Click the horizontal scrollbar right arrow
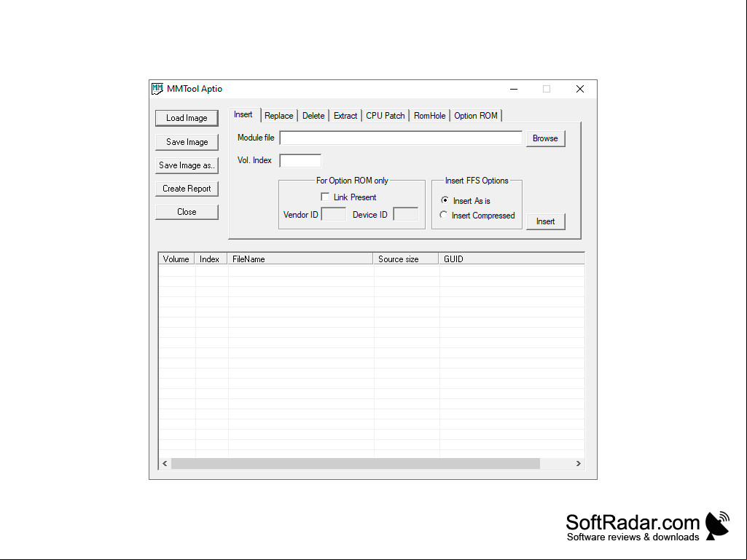747x560 pixels. pyautogui.click(x=579, y=463)
